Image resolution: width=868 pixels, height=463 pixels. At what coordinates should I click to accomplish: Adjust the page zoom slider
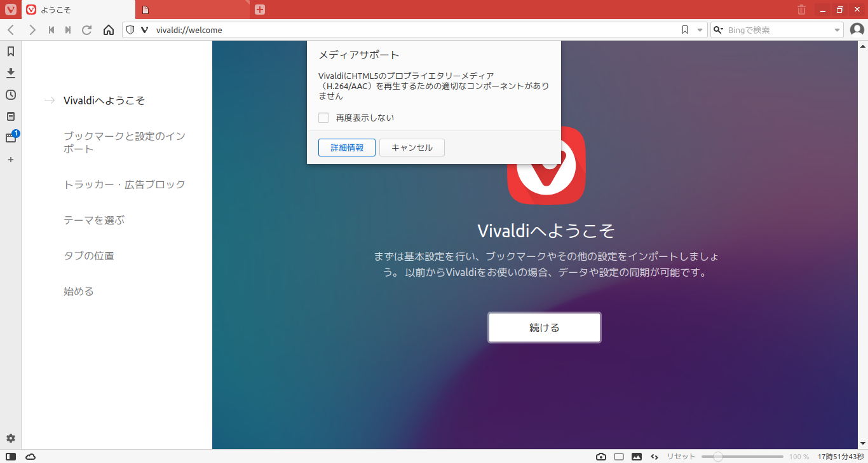coord(742,457)
